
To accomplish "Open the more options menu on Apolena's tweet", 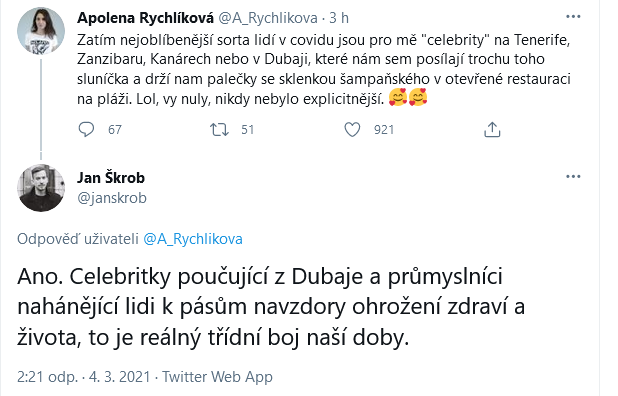I will (x=573, y=17).
